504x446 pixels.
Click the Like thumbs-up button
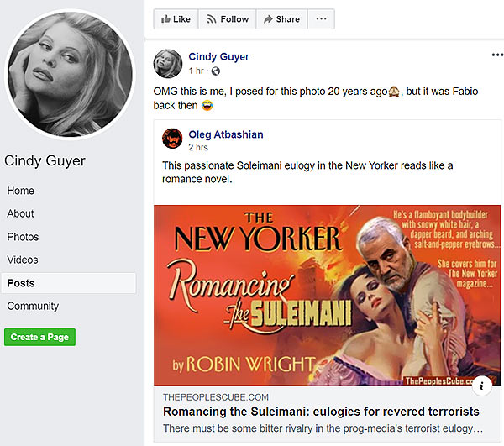pyautogui.click(x=176, y=19)
